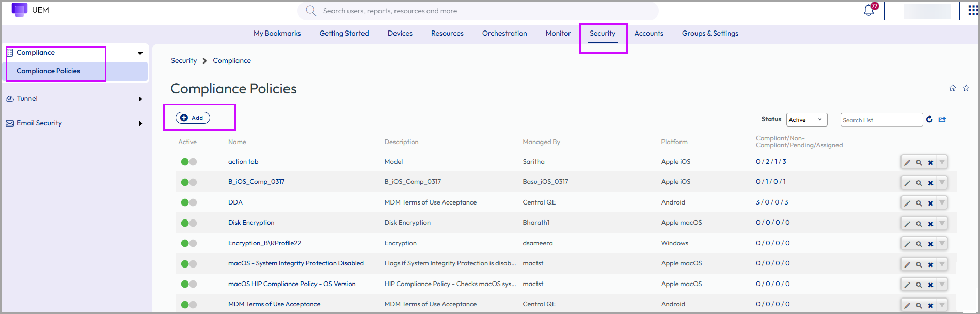Switch to the Accounts tab
980x314 pixels.
click(649, 33)
